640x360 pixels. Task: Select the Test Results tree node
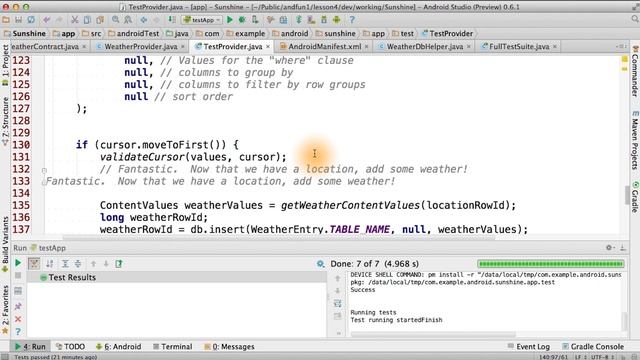point(72,278)
